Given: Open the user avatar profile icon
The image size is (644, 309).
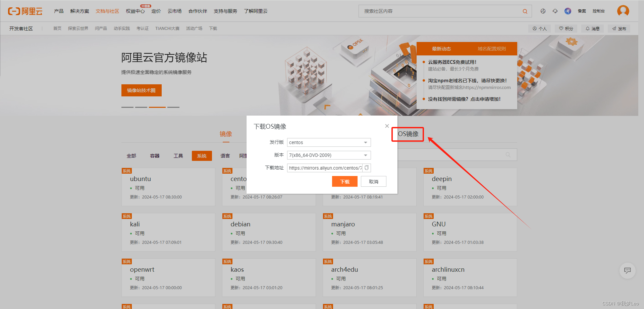Looking at the screenshot, I should click(x=623, y=11).
